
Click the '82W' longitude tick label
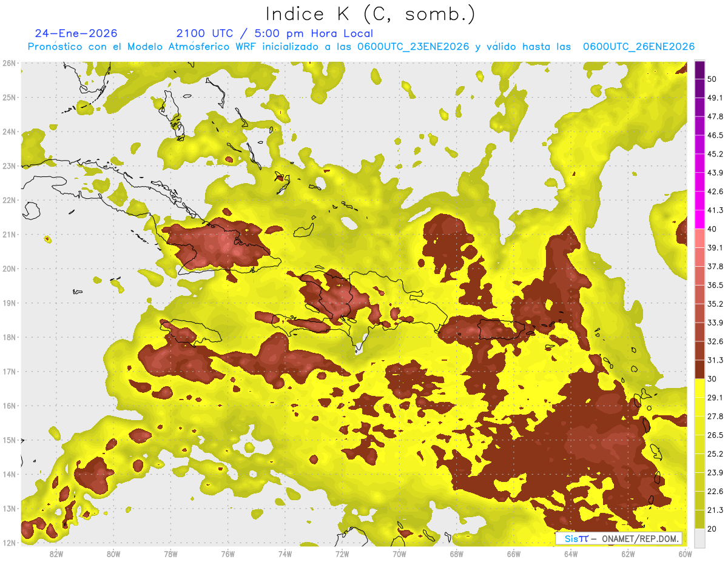[x=56, y=554]
